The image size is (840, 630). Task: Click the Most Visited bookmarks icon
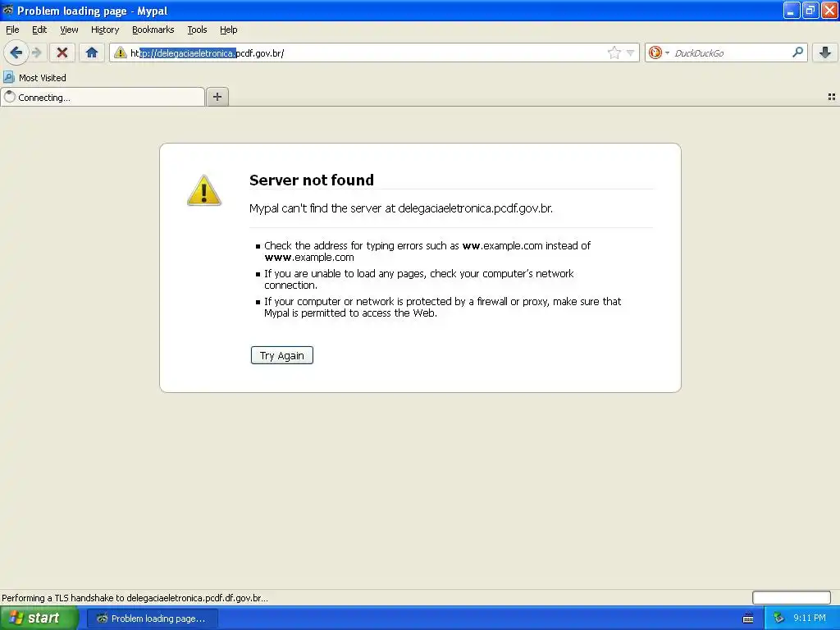pos(8,77)
